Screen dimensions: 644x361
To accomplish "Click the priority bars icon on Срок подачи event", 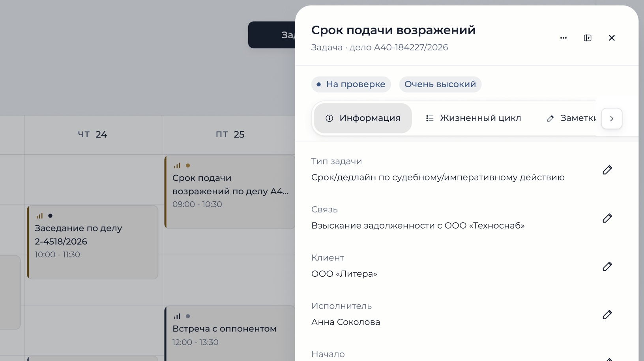I will (x=177, y=166).
